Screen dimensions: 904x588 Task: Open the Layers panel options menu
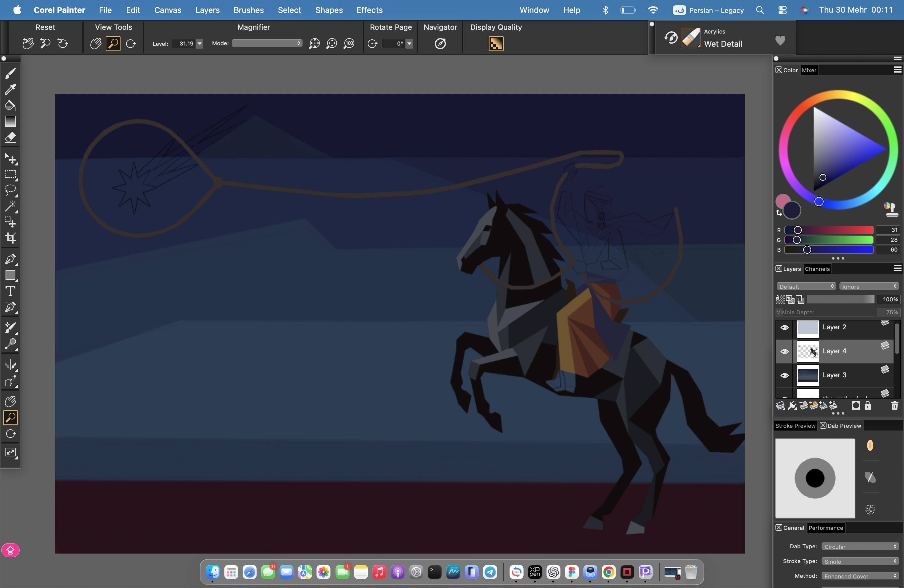898,268
